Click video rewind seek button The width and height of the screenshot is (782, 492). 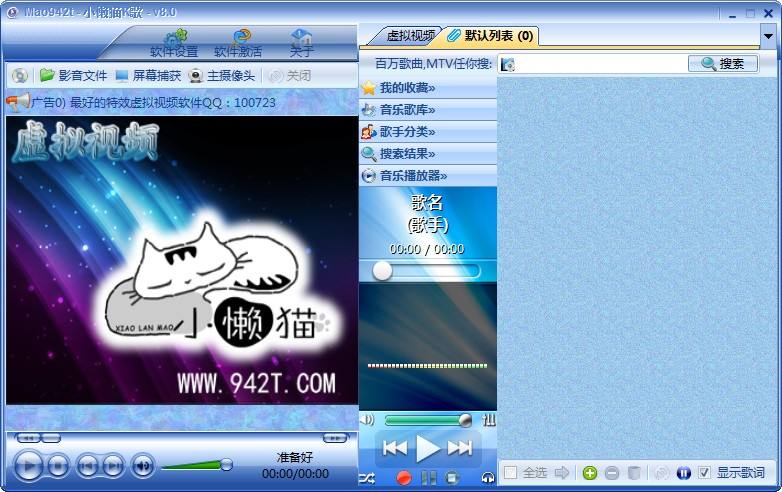tap(28, 438)
